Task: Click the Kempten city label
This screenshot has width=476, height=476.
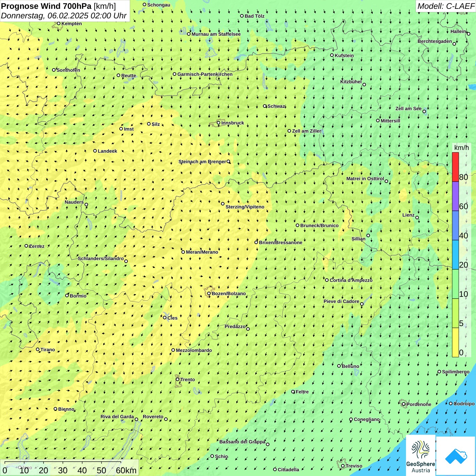Action: tap(72, 23)
